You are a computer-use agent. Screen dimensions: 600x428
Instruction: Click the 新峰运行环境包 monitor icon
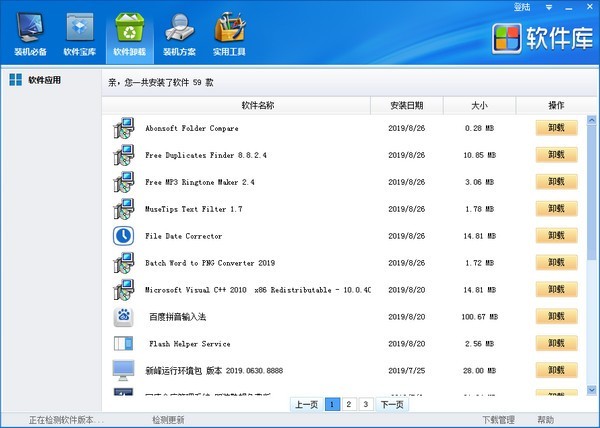[x=124, y=370]
